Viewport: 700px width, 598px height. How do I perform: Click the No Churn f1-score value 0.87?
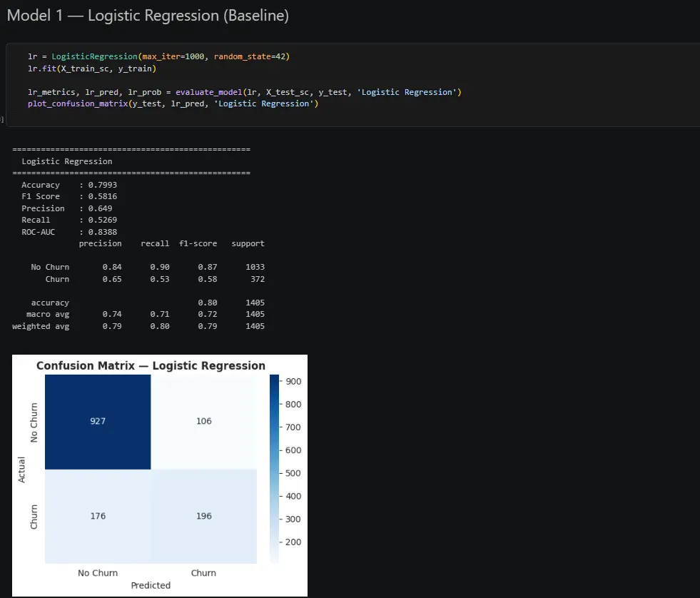[208, 267]
